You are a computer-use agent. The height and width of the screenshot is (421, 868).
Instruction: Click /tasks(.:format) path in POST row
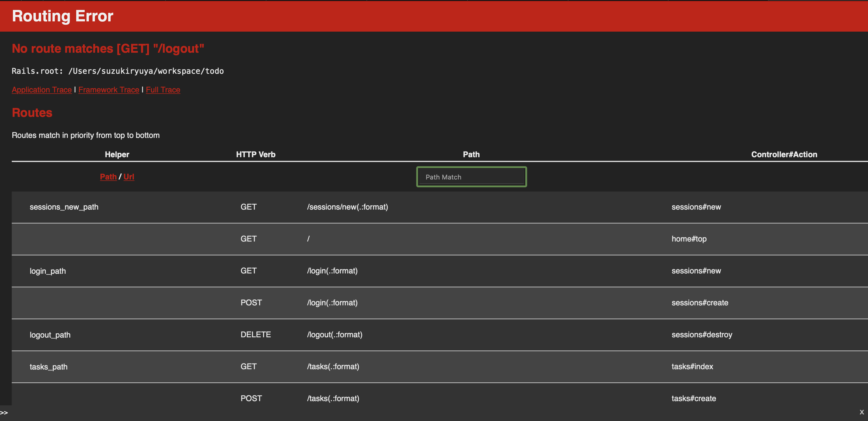point(333,398)
